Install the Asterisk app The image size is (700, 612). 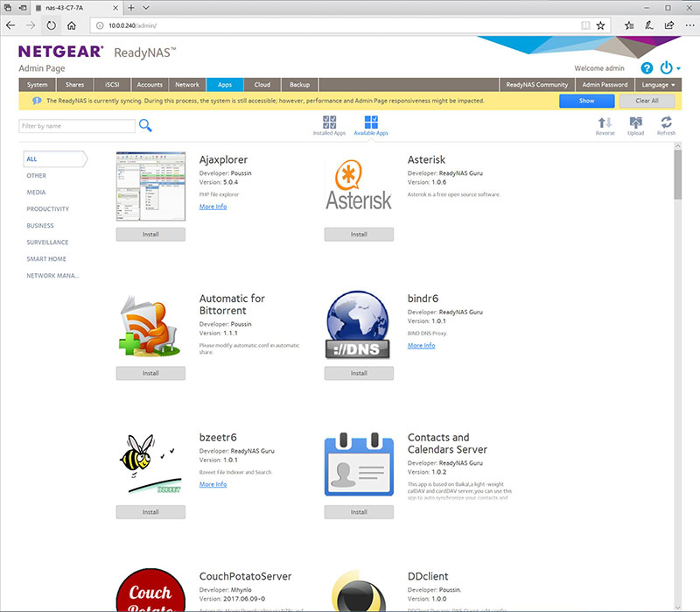(x=359, y=234)
